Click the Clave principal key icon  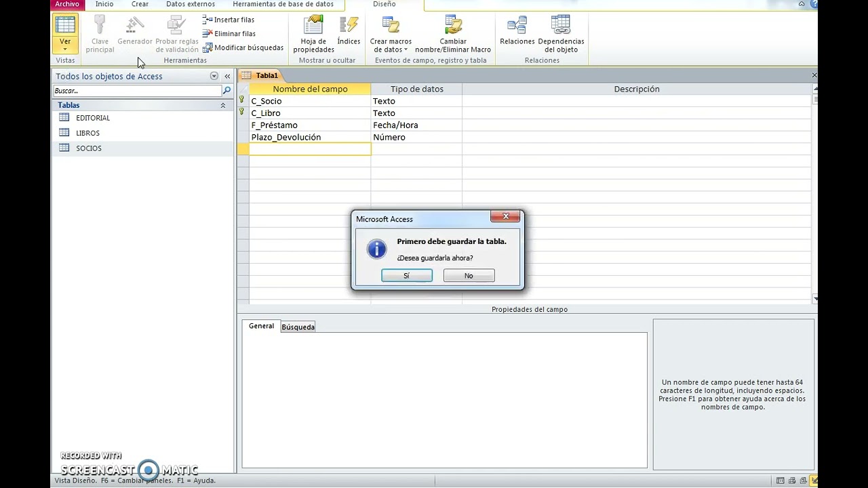pyautogui.click(x=100, y=25)
